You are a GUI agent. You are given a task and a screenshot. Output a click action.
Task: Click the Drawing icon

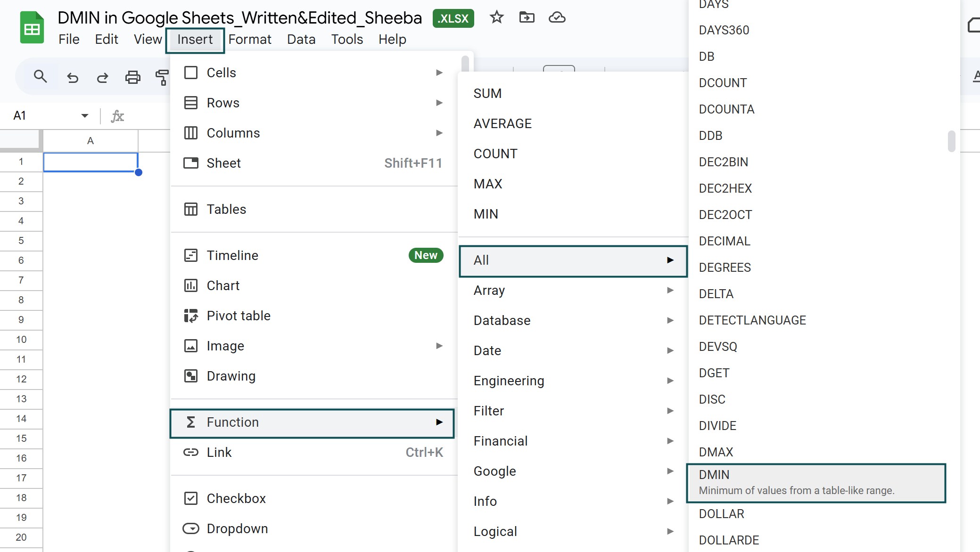pyautogui.click(x=191, y=376)
